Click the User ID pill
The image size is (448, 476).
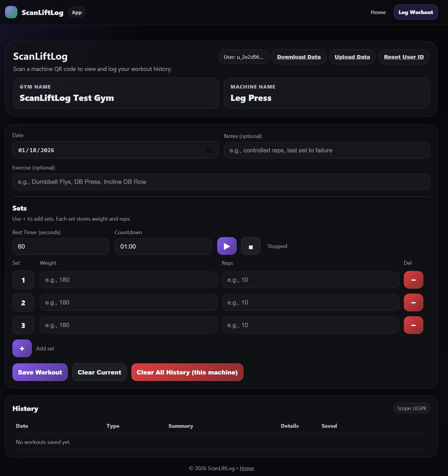click(x=243, y=57)
